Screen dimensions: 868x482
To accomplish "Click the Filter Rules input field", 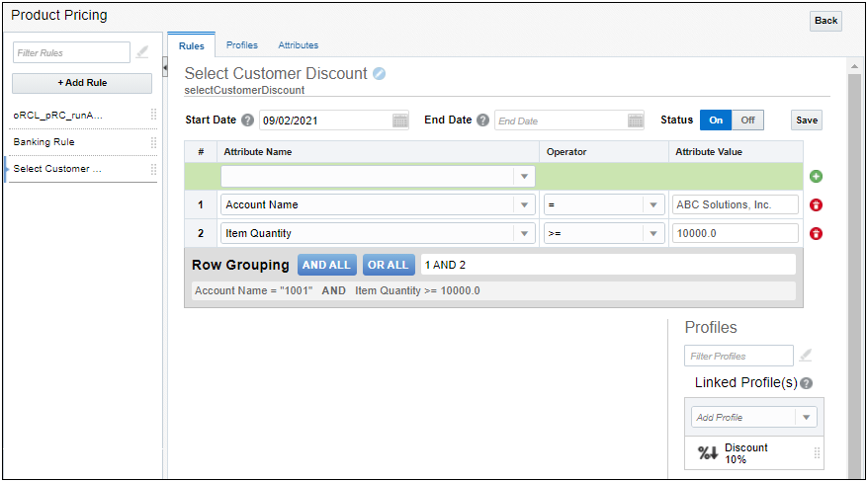I will [71, 52].
